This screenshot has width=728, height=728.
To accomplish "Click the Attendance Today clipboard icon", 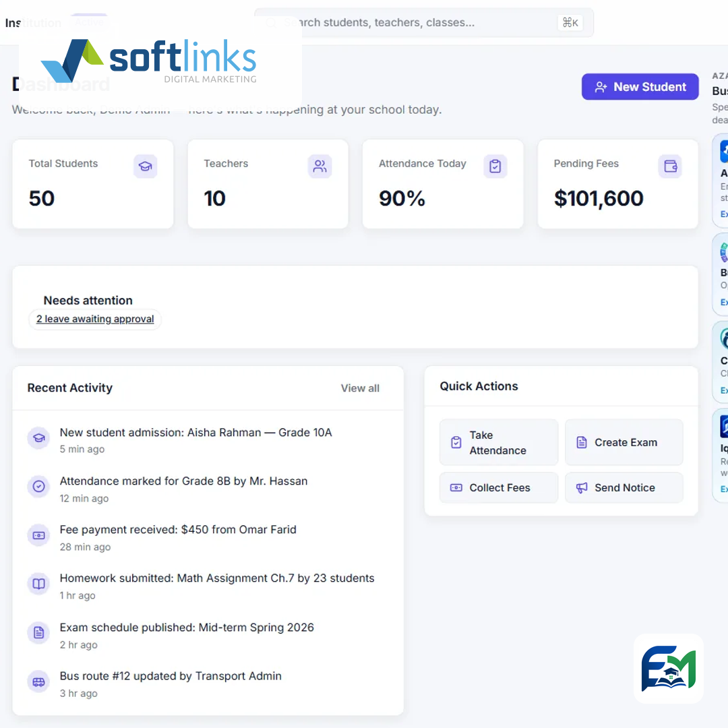I will coord(495,166).
